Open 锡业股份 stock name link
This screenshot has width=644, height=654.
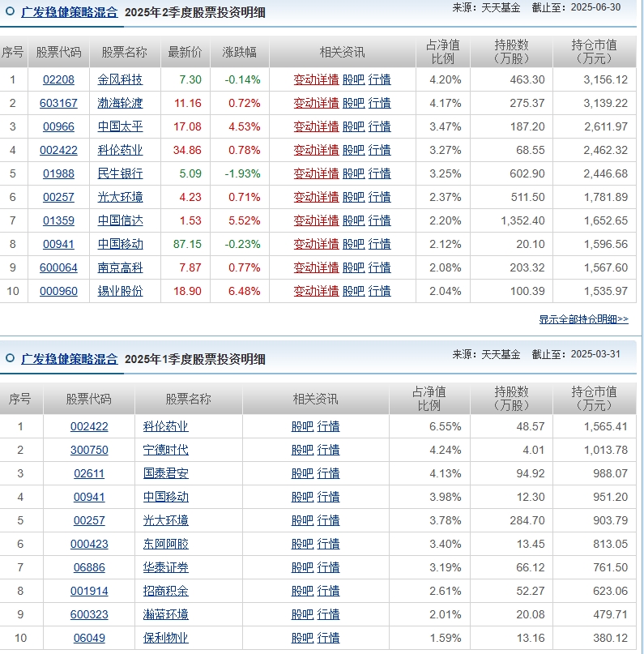click(x=120, y=291)
